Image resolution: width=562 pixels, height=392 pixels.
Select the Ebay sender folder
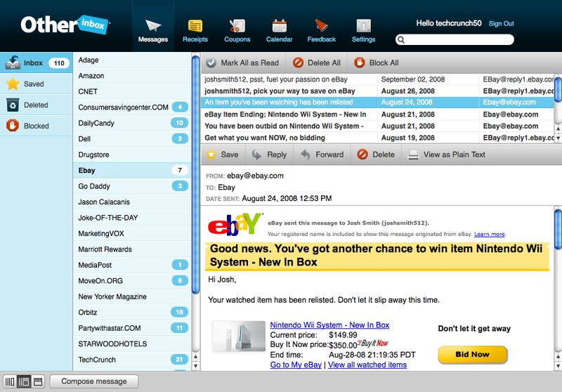click(x=132, y=170)
